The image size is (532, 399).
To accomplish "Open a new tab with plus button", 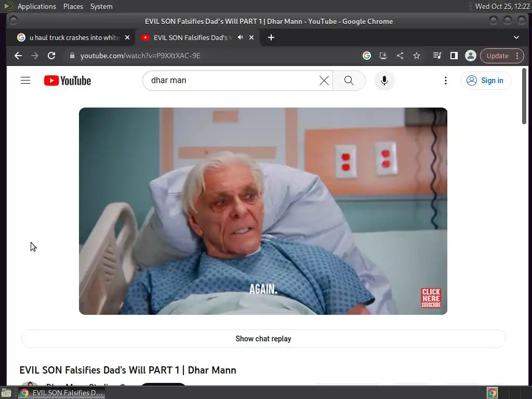I will [271, 37].
